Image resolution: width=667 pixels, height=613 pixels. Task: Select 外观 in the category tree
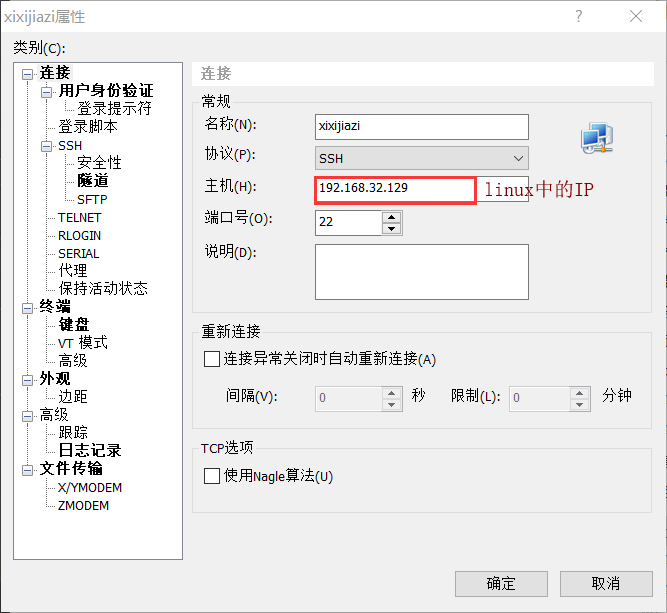55,378
